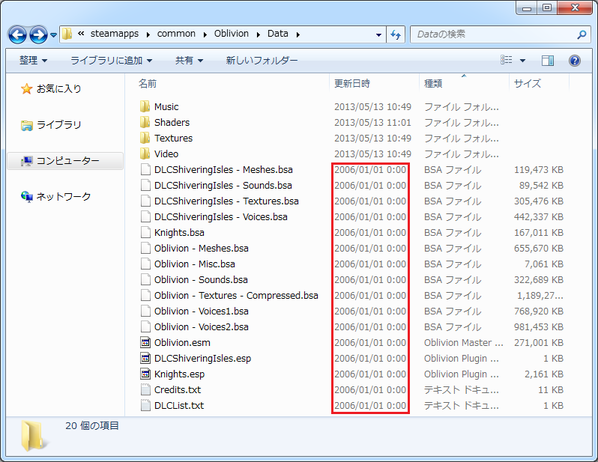Open the view options dropdown arrow
Viewport: 598px width, 462px height.
click(522, 60)
